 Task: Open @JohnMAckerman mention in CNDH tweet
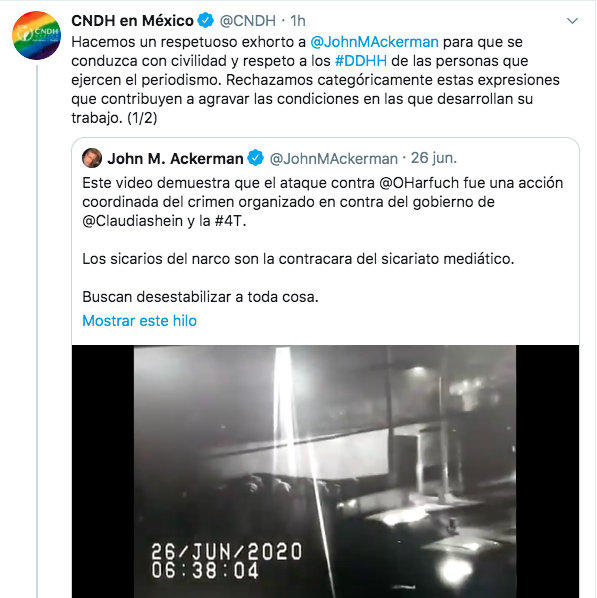(374, 42)
